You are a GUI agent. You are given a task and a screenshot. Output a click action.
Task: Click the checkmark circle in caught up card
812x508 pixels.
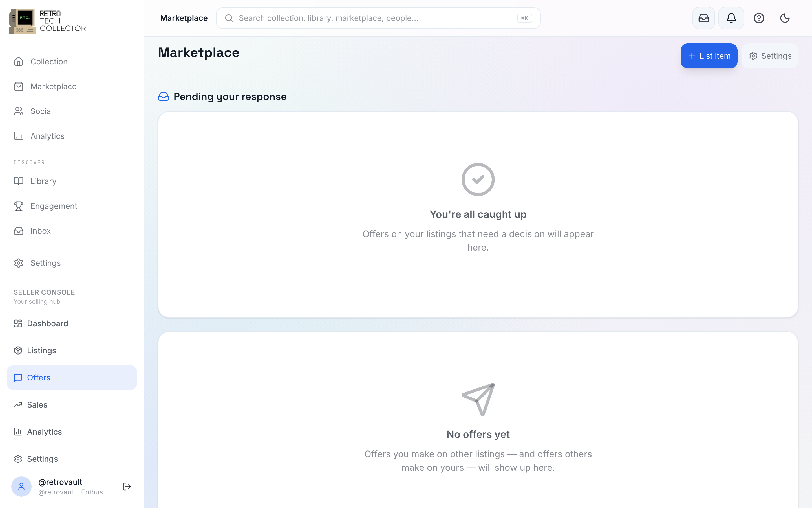pyautogui.click(x=478, y=179)
